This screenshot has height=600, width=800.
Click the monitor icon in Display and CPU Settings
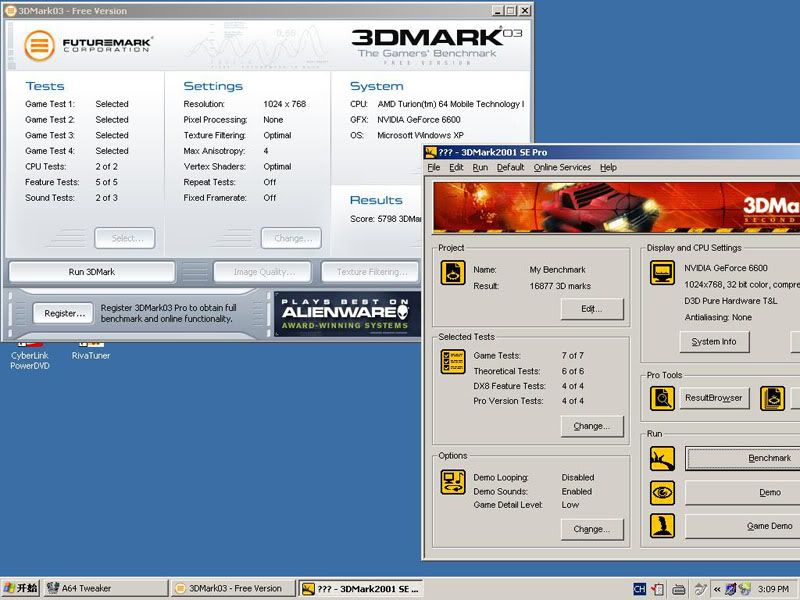662,273
